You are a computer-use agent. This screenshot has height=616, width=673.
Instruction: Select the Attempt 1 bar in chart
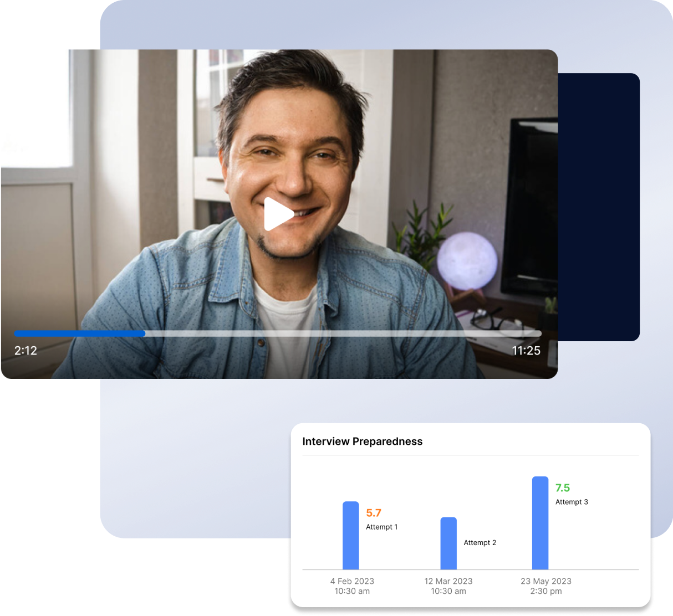coord(351,535)
